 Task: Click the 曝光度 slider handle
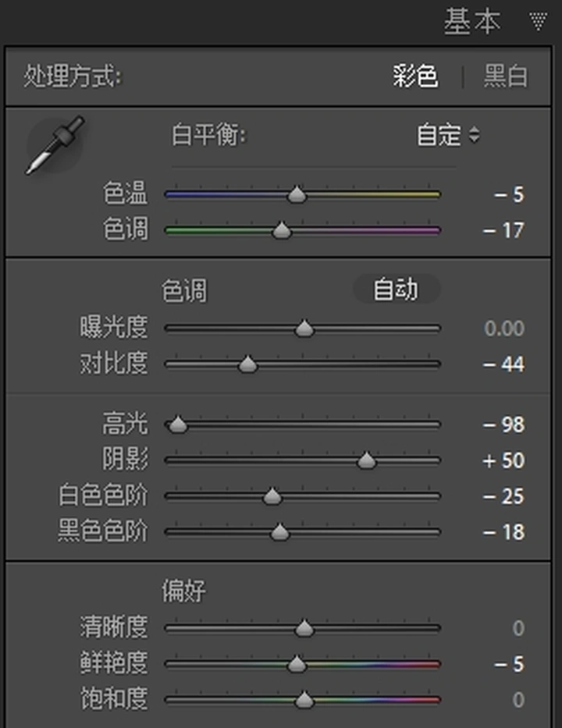[x=304, y=328]
